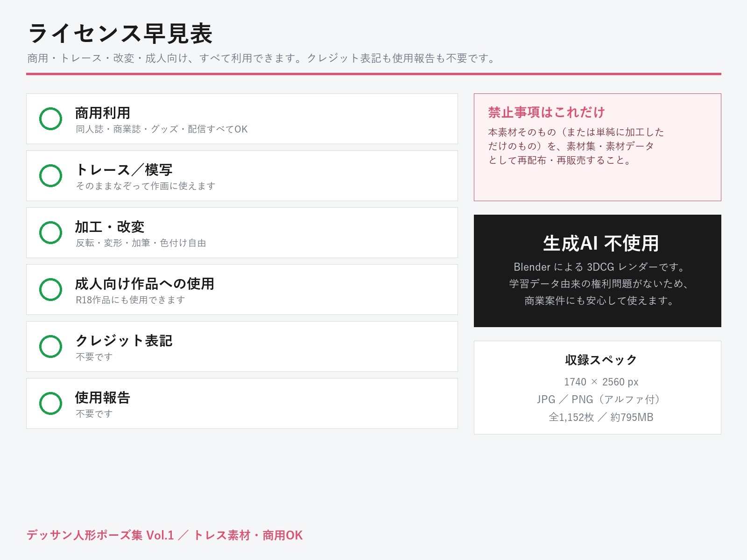Click the text そのままなぞって作画に使えます
Screen dimensions: 747x560
tap(146, 186)
